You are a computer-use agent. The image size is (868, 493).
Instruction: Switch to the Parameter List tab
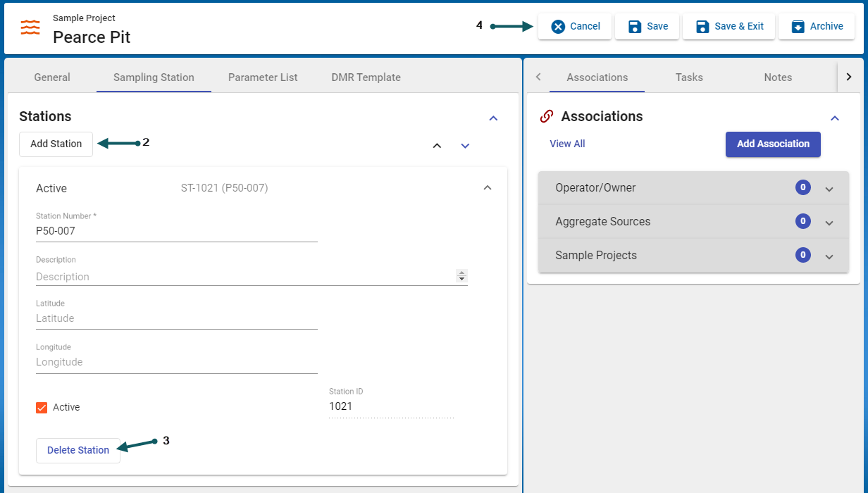[263, 77]
